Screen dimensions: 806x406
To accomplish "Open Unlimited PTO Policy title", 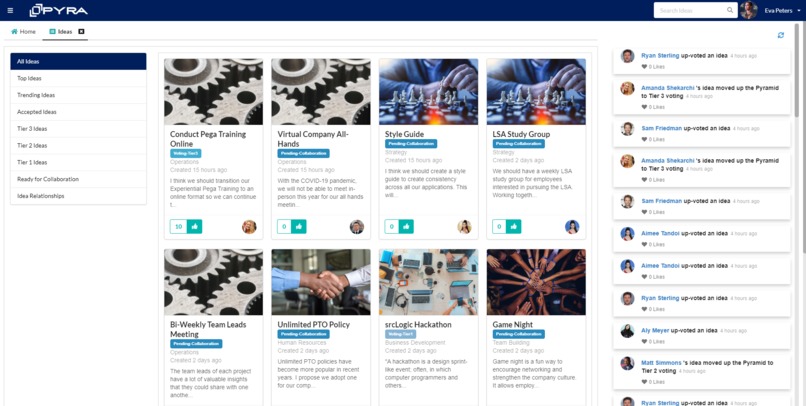I will click(x=314, y=325).
